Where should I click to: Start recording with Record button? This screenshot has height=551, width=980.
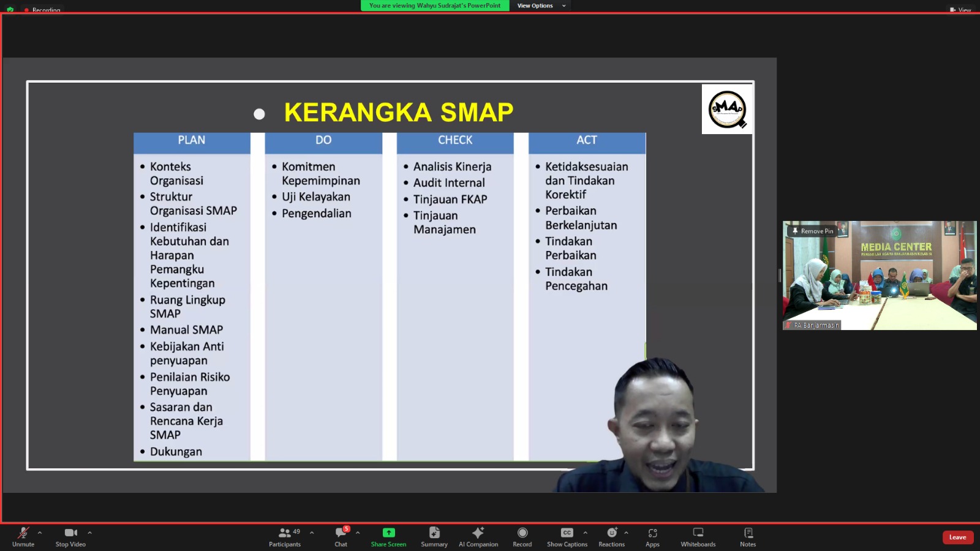522,536
